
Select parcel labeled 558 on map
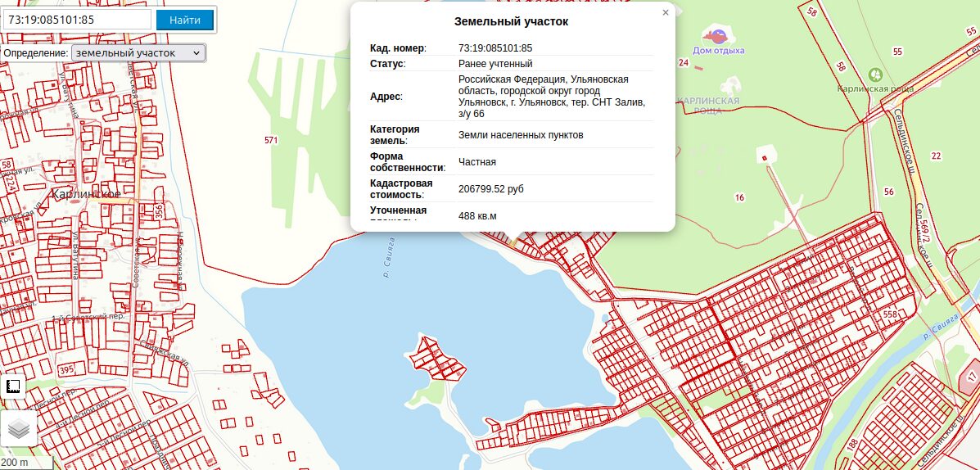pos(890,314)
